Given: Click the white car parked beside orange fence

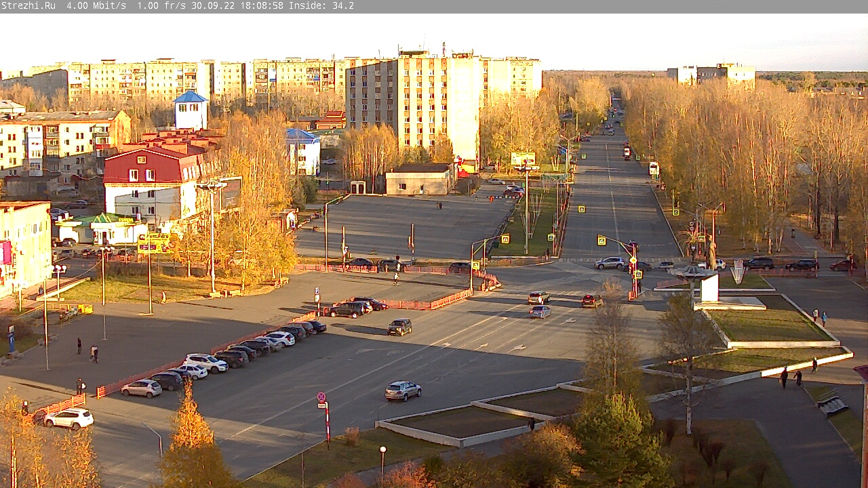Looking at the screenshot, I should (68, 418).
